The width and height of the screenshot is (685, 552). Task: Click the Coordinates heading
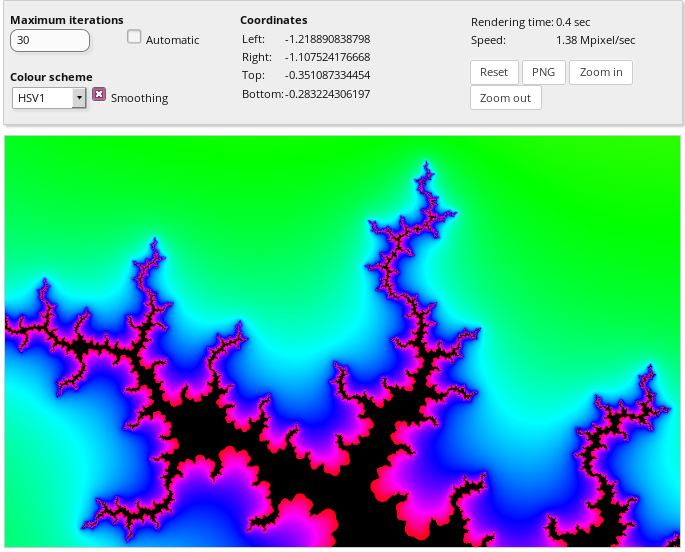click(274, 20)
